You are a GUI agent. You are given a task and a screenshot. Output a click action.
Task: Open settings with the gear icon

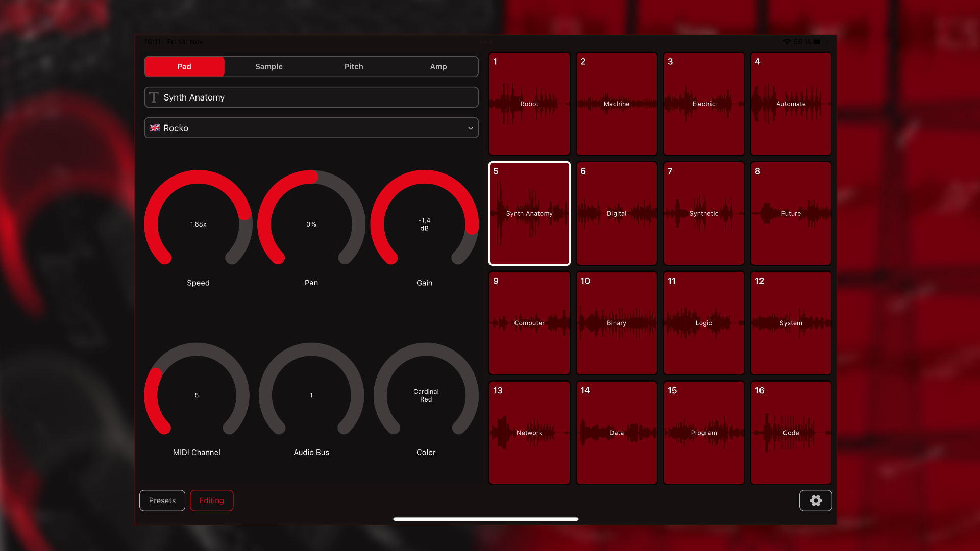pos(815,500)
